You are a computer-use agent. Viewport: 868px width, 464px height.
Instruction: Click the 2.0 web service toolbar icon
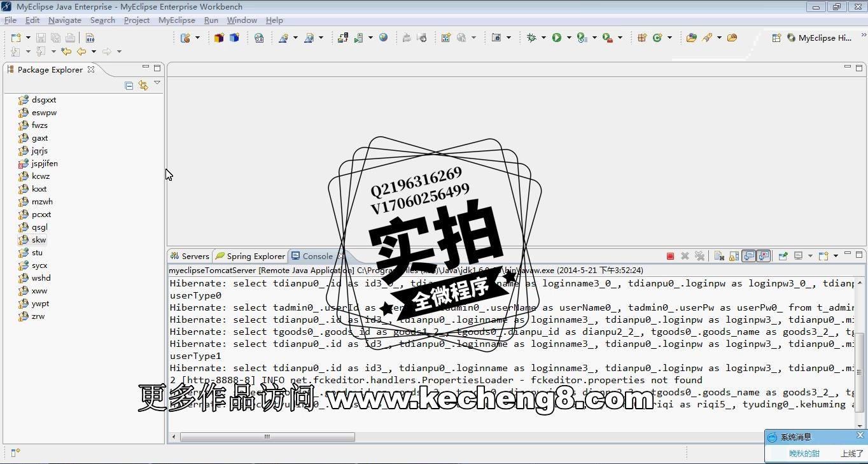[259, 38]
